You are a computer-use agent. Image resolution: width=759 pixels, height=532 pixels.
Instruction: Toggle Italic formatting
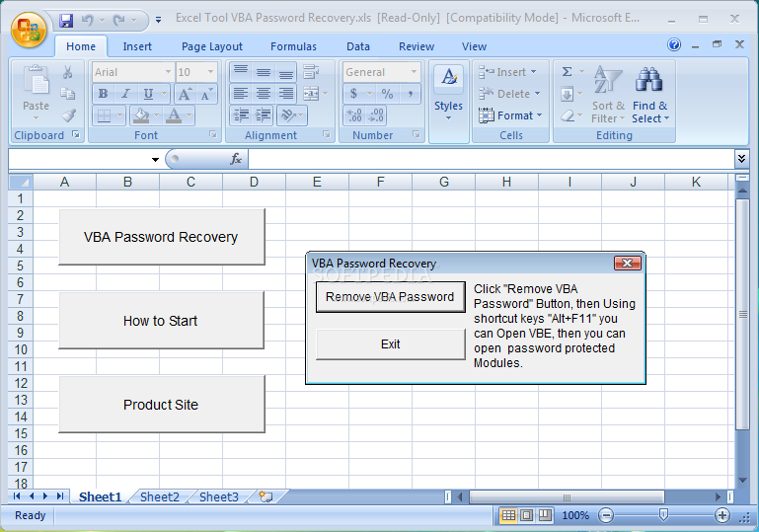pyautogui.click(x=126, y=94)
